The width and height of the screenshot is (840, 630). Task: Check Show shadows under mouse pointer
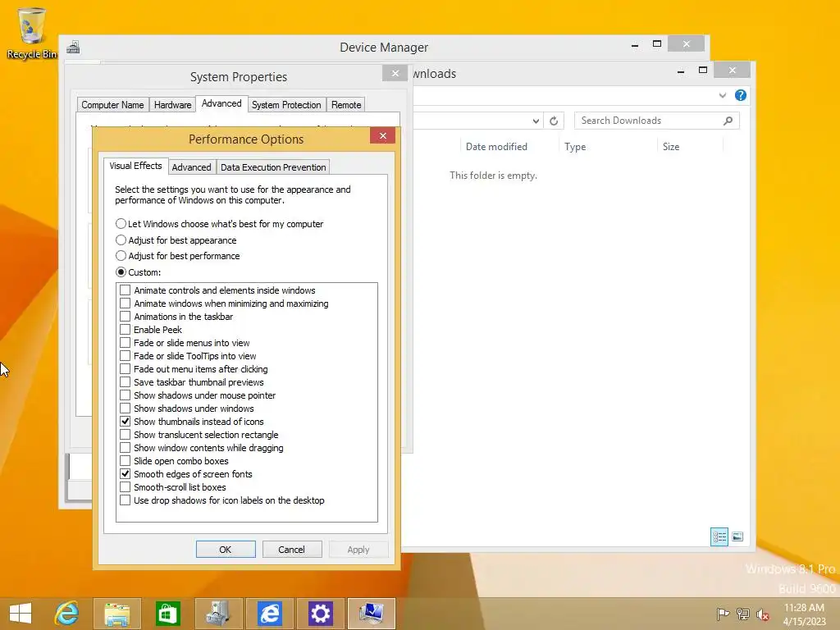click(x=125, y=395)
